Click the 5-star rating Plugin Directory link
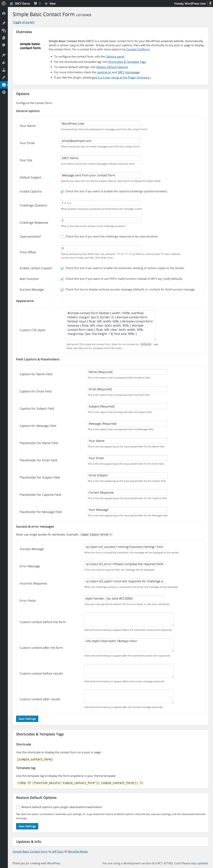This screenshot has width=213, height=868. click(x=121, y=77)
